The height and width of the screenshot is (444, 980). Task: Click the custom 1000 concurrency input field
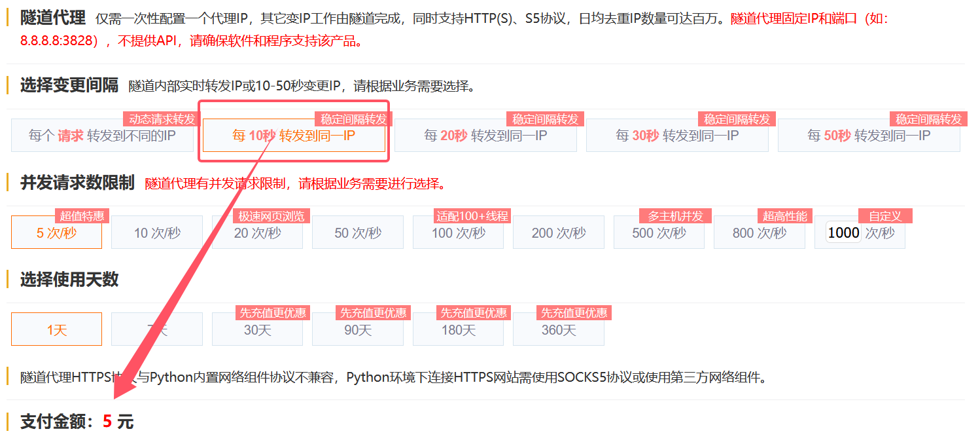pyautogui.click(x=843, y=232)
